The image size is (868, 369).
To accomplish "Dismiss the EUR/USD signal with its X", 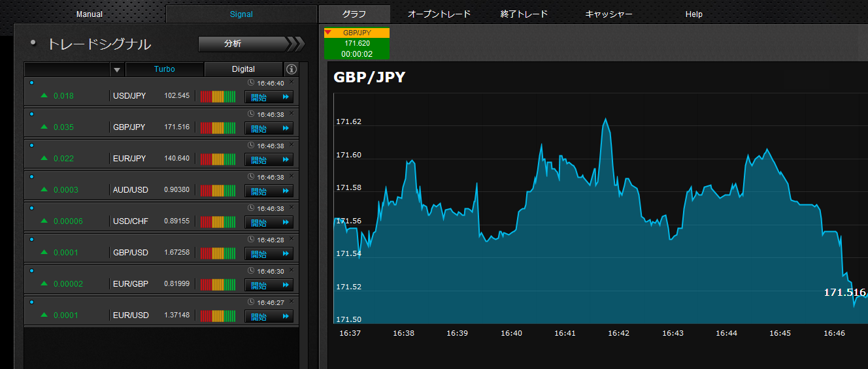I will [292, 301].
